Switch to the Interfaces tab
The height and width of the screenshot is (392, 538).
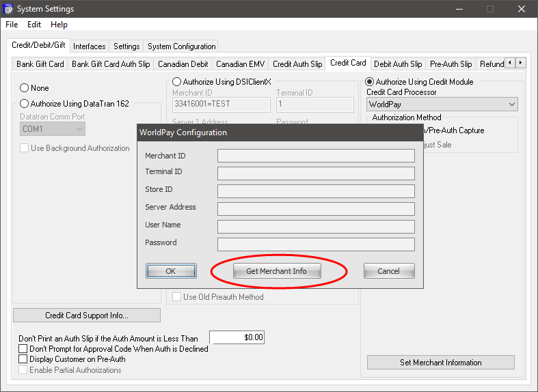pos(89,46)
